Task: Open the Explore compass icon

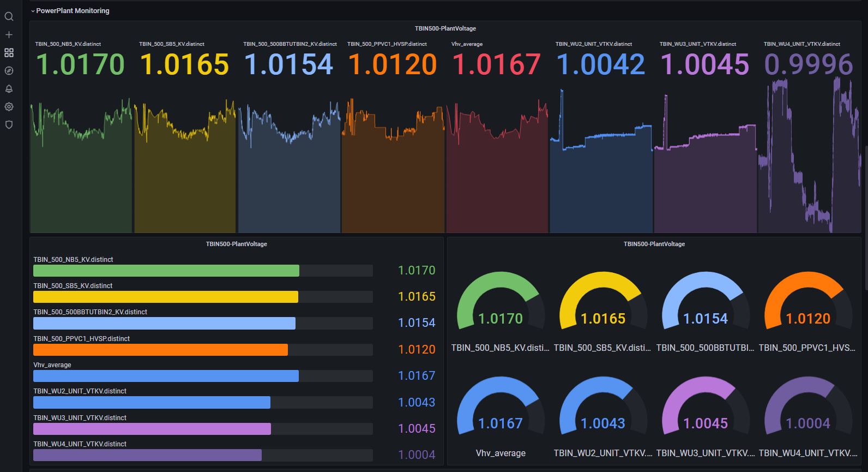Action: pyautogui.click(x=9, y=70)
